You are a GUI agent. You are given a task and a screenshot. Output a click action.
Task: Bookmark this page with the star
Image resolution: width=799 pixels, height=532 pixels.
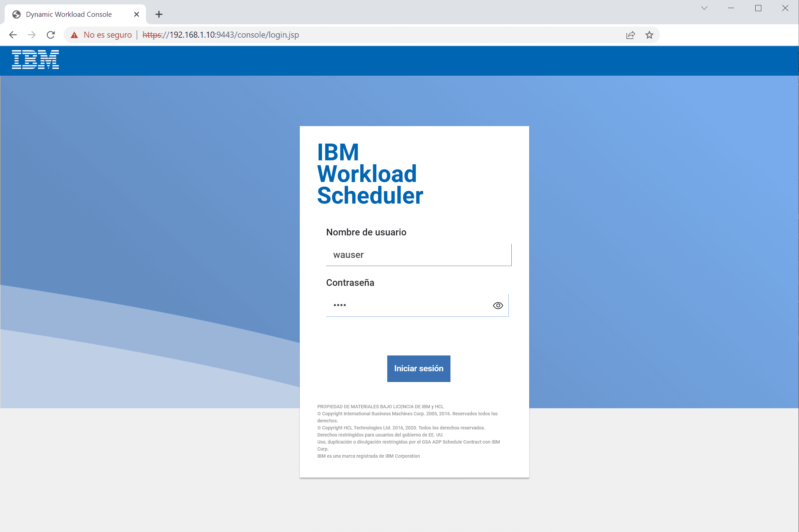pyautogui.click(x=649, y=35)
